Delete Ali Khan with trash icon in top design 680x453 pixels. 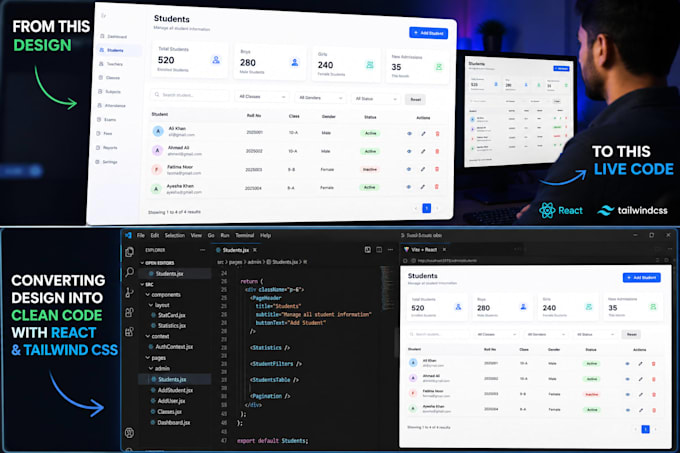(x=437, y=134)
